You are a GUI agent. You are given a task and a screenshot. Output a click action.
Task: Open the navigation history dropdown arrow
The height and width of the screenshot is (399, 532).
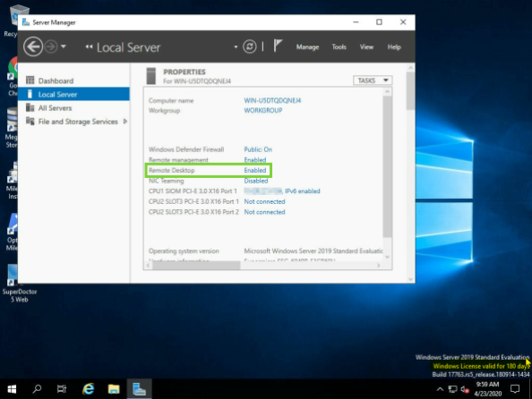coord(64,47)
